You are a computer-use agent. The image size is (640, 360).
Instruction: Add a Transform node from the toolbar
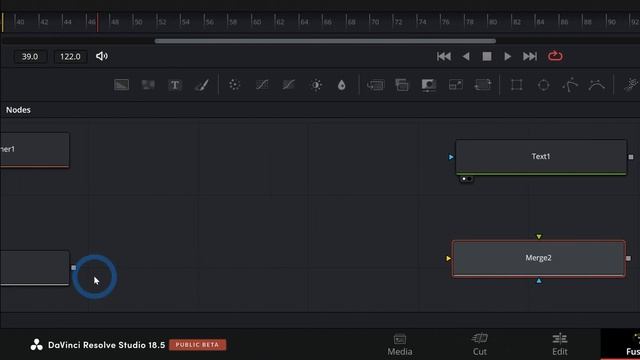click(x=482, y=85)
